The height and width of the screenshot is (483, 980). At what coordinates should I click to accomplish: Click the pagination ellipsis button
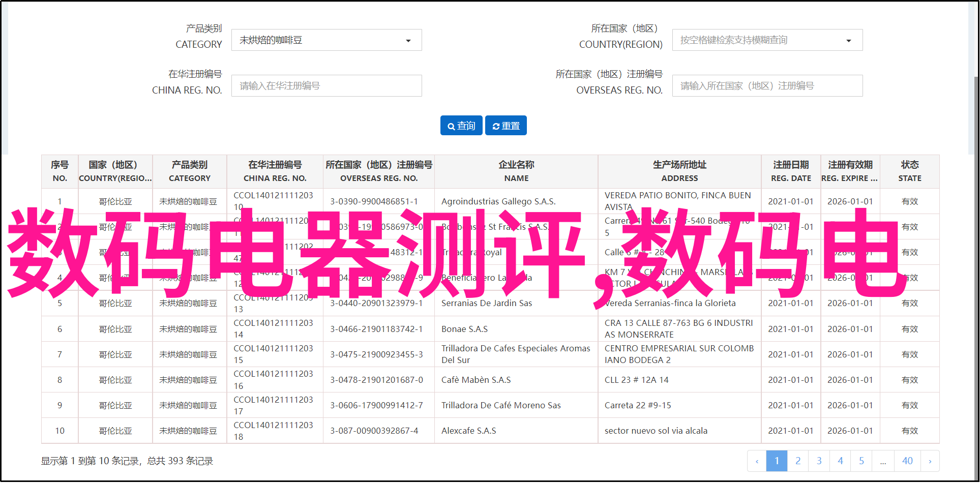(x=883, y=461)
